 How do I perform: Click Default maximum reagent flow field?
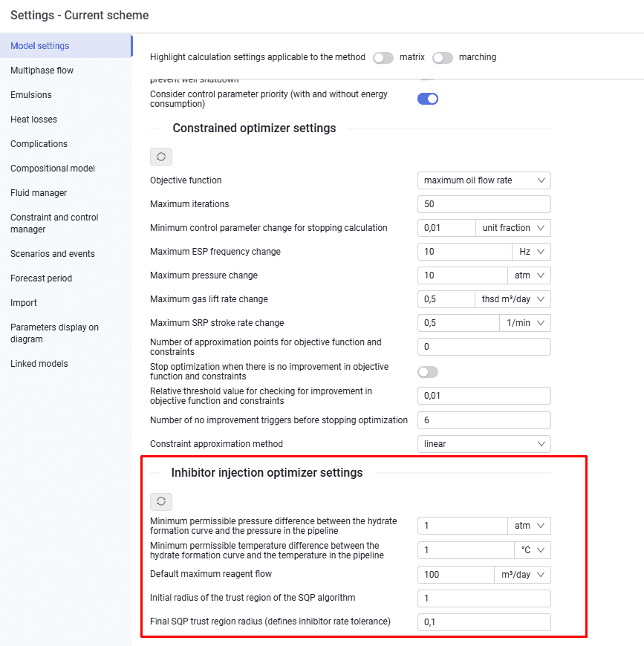(456, 575)
